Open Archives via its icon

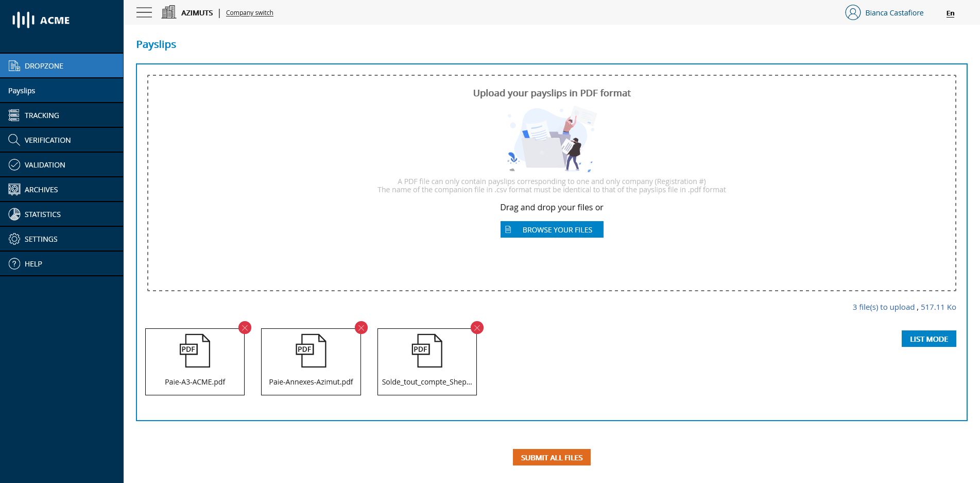14,189
